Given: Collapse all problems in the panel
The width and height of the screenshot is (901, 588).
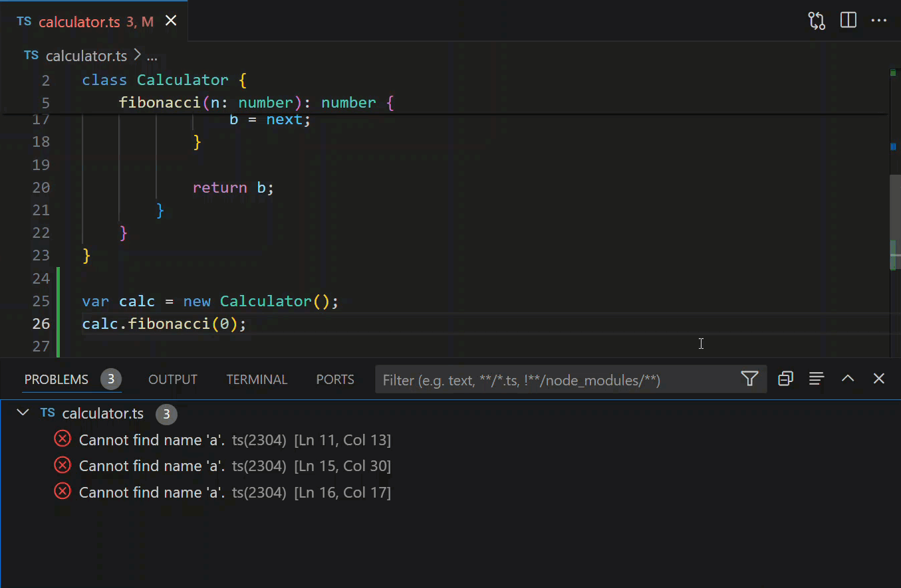Looking at the screenshot, I should point(785,379).
